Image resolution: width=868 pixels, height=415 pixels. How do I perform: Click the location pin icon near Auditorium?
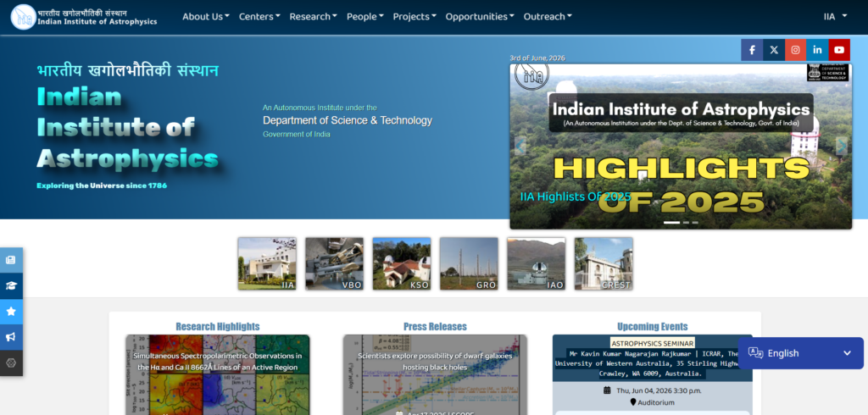[633, 402]
